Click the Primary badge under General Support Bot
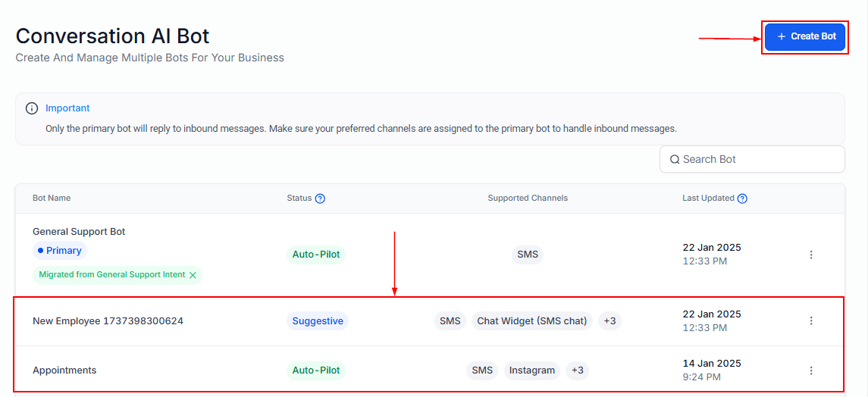868x397 pixels. (x=60, y=251)
